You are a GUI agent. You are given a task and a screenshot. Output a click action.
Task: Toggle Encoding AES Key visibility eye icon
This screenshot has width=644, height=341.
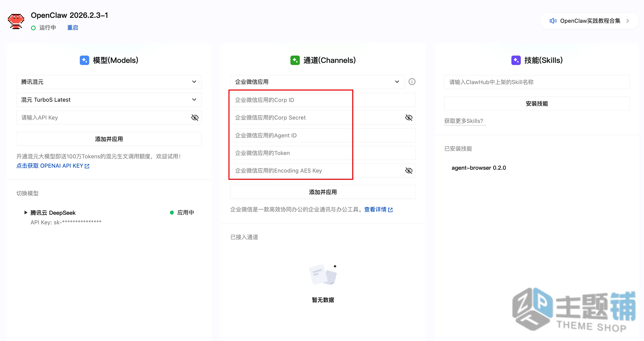pyautogui.click(x=409, y=171)
